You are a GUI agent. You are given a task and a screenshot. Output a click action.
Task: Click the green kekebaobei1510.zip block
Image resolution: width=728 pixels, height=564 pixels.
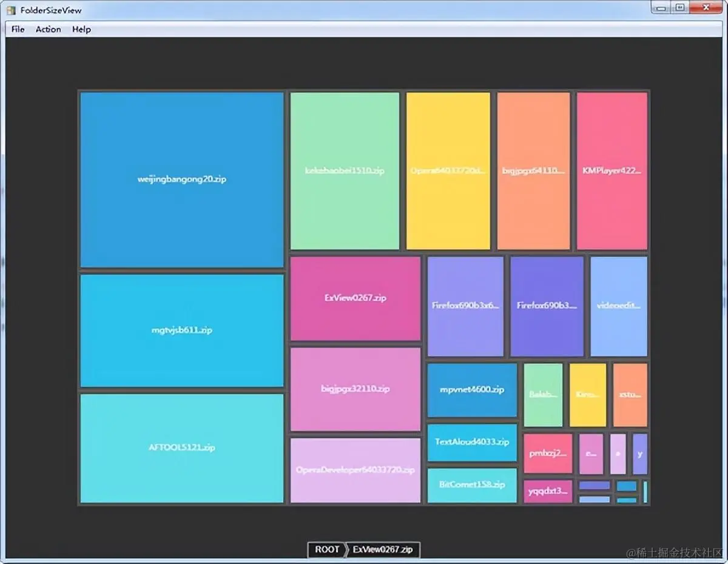(345, 171)
